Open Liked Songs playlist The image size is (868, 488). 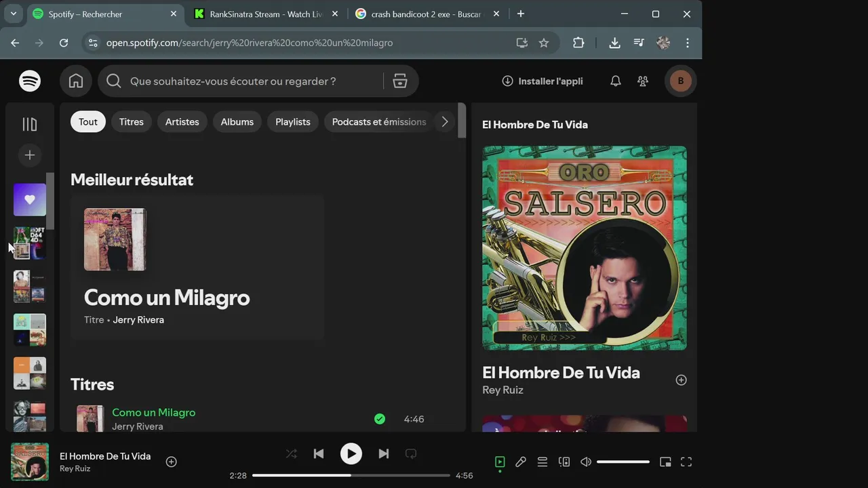(x=30, y=200)
